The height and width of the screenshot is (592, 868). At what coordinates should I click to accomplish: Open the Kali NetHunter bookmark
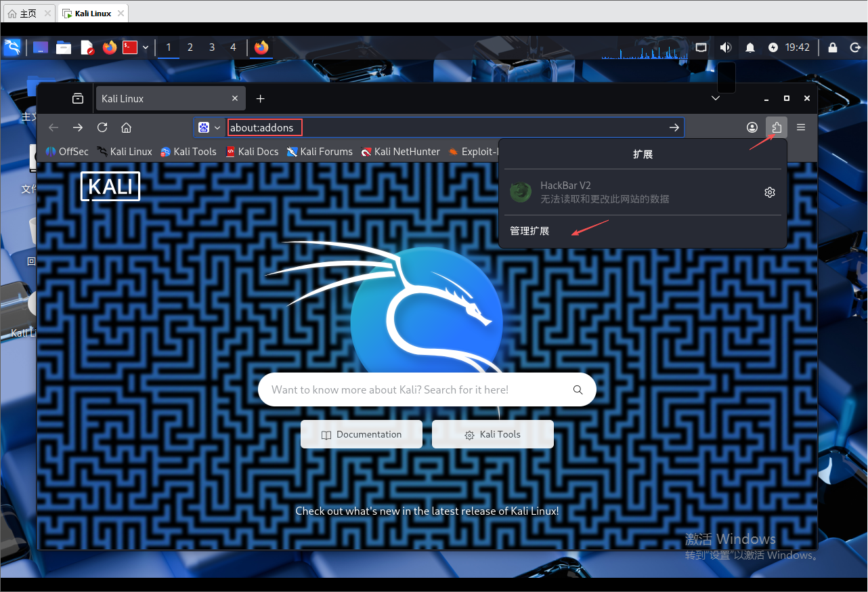click(x=401, y=152)
